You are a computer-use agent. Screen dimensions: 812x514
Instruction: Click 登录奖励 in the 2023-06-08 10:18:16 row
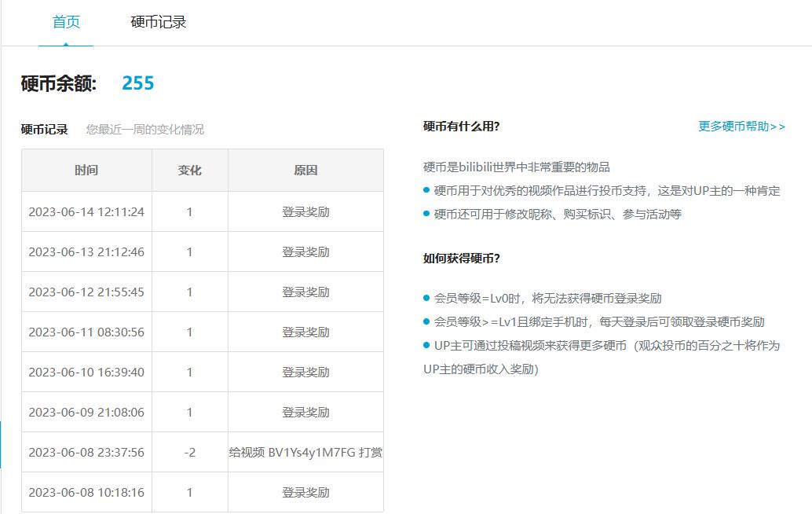305,492
